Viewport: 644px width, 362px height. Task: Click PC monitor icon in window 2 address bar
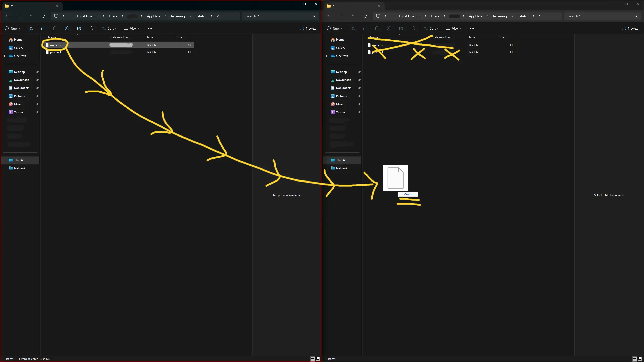tap(56, 16)
